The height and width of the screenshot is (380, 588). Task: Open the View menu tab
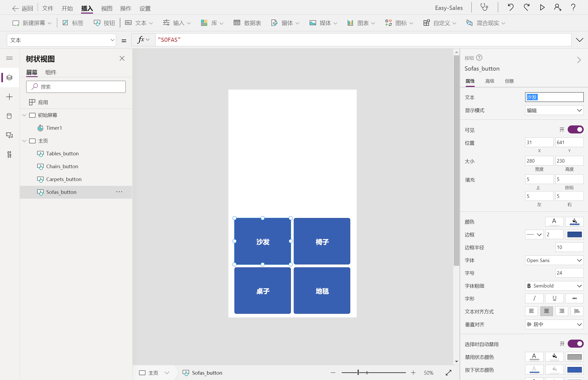click(107, 8)
